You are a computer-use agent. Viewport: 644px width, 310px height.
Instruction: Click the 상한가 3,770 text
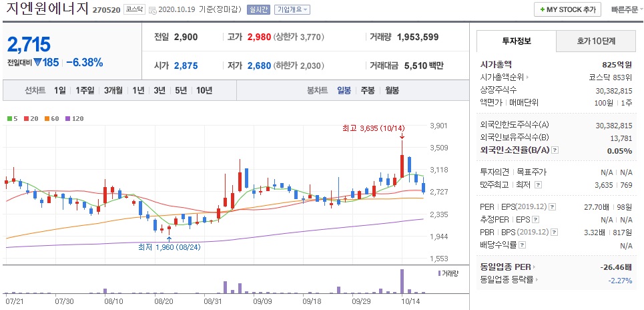(299, 37)
